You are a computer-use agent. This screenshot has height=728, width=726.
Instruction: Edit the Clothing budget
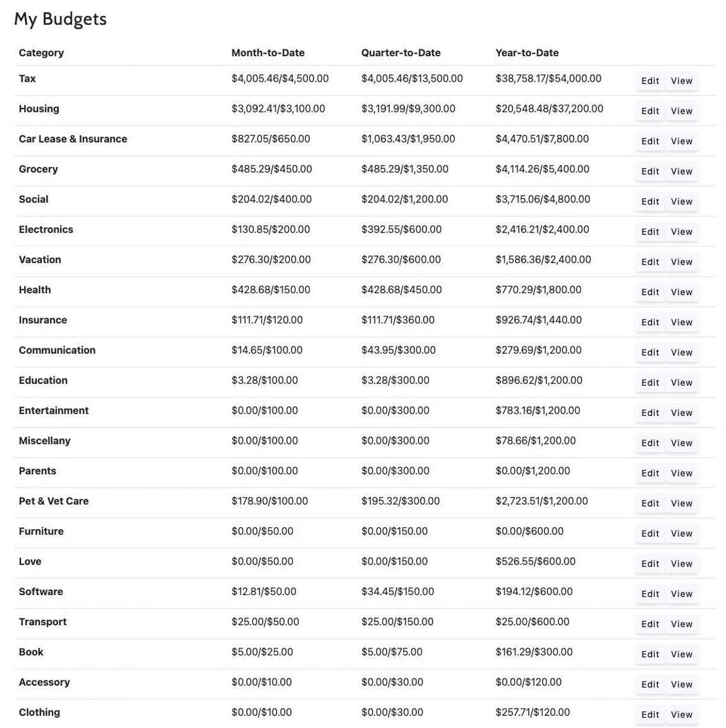(x=650, y=714)
